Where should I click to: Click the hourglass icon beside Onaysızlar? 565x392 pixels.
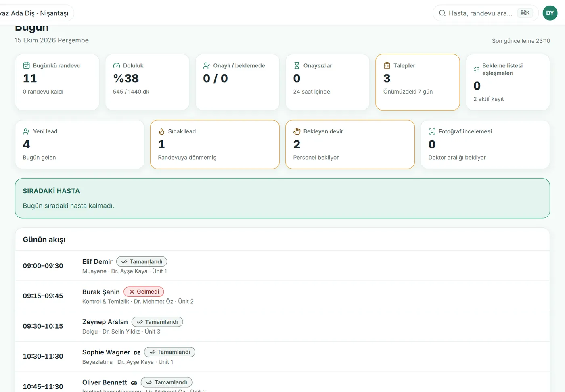click(x=297, y=65)
